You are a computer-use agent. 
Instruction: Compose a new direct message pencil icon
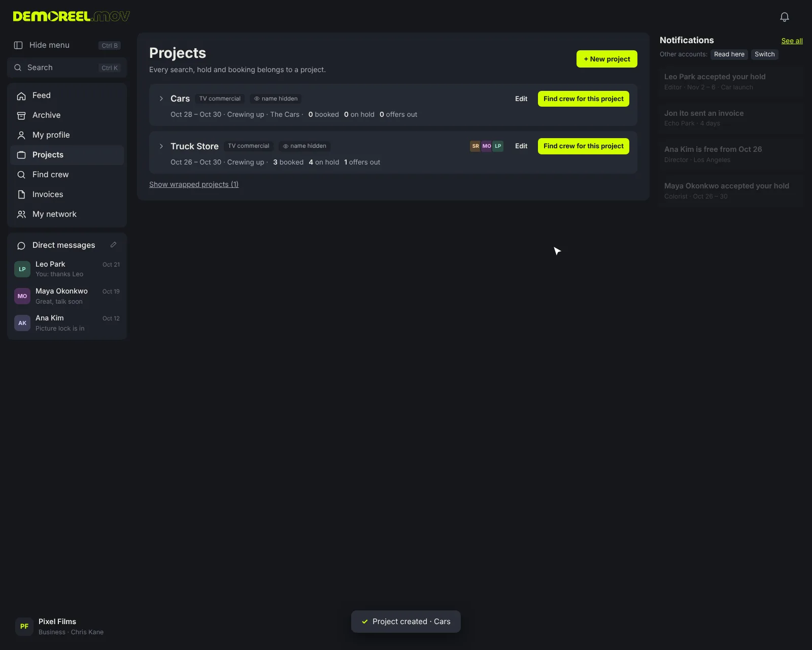114,245
